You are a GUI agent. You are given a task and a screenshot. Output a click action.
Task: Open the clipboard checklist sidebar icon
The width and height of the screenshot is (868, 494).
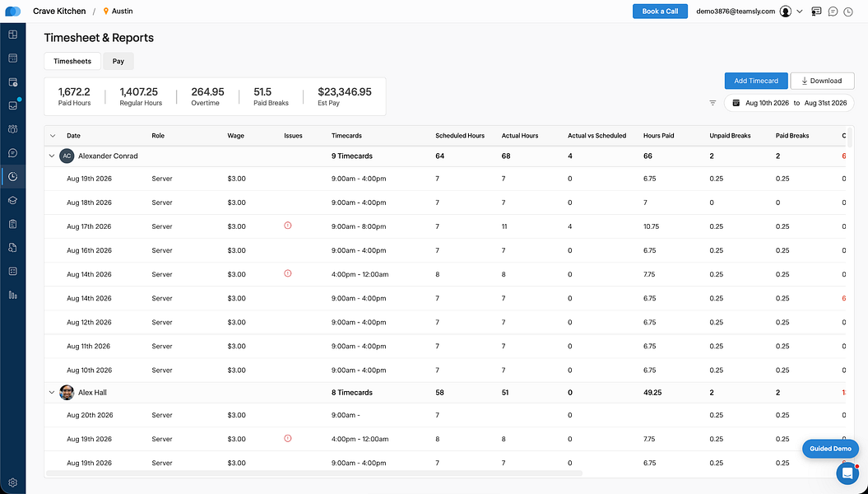coord(12,224)
